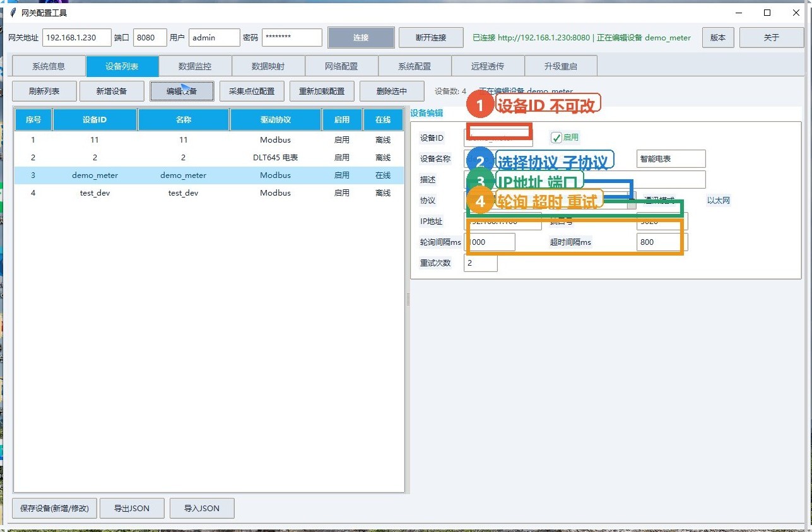Click the 智能电表 field
The image size is (812, 532).
point(671,159)
